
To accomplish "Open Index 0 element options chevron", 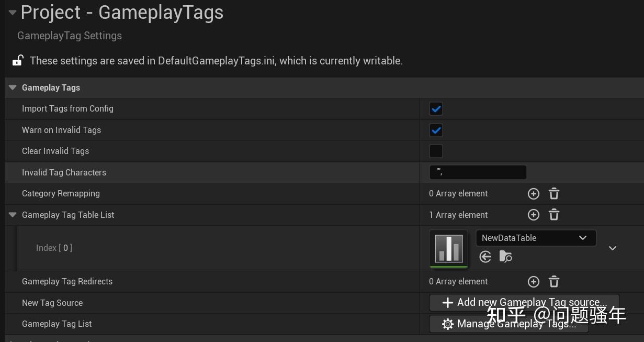I will coord(613,248).
